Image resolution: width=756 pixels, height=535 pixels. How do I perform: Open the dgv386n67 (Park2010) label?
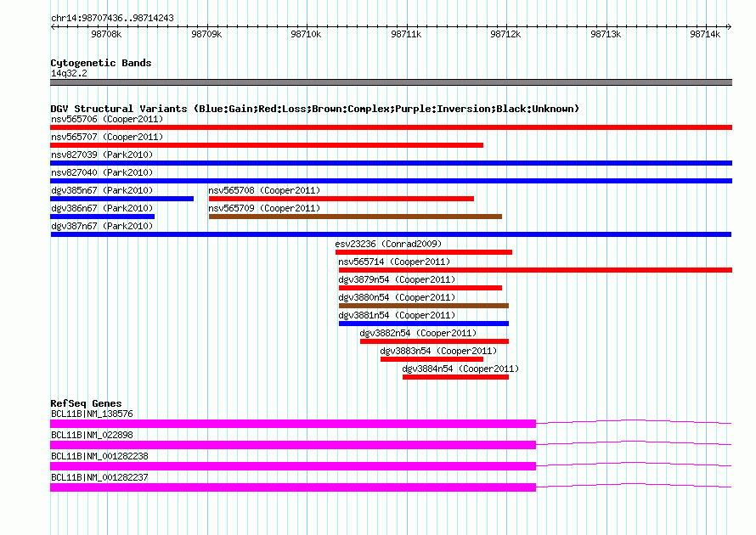(x=102, y=208)
